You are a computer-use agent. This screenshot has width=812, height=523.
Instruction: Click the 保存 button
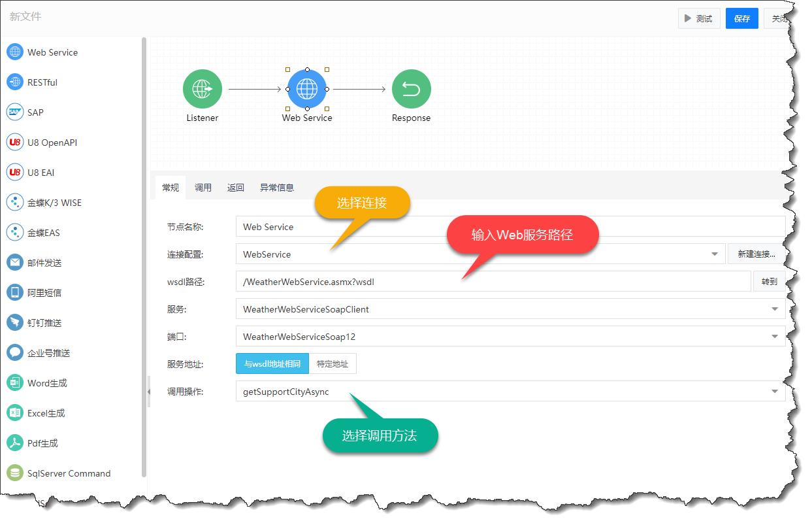741,18
